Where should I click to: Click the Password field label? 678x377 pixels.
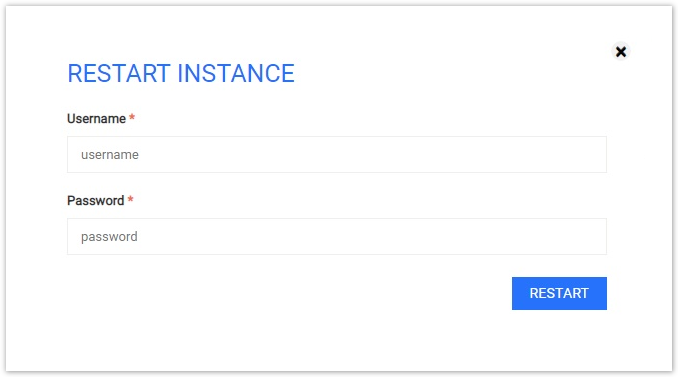click(x=96, y=201)
